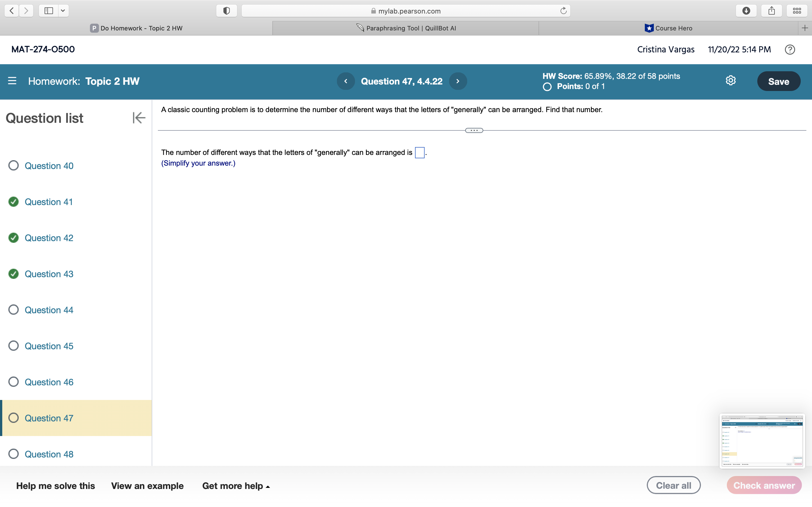
Task: Open the hamburger menu next to Homework
Action: [12, 81]
